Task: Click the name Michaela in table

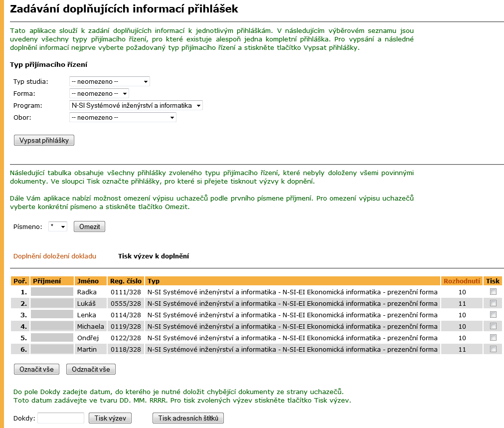Action: pyautogui.click(x=91, y=326)
